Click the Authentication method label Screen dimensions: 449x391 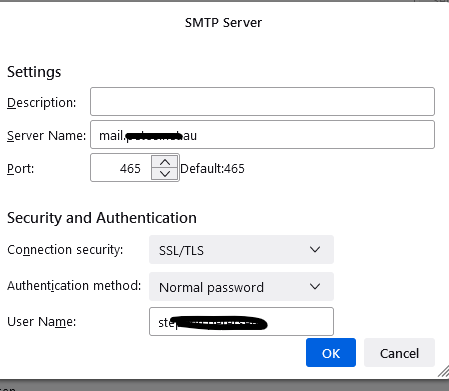[x=74, y=286]
